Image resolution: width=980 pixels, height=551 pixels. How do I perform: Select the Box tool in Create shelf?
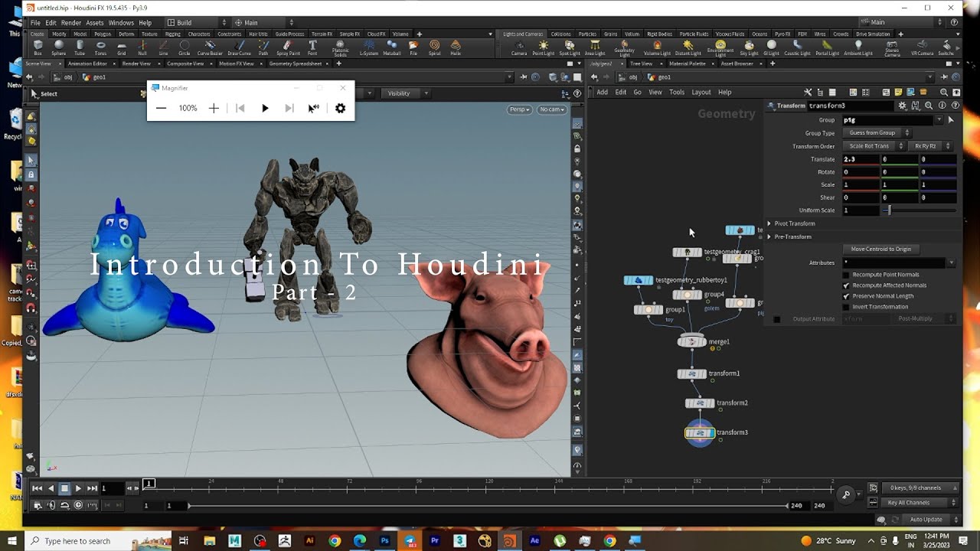pos(38,48)
